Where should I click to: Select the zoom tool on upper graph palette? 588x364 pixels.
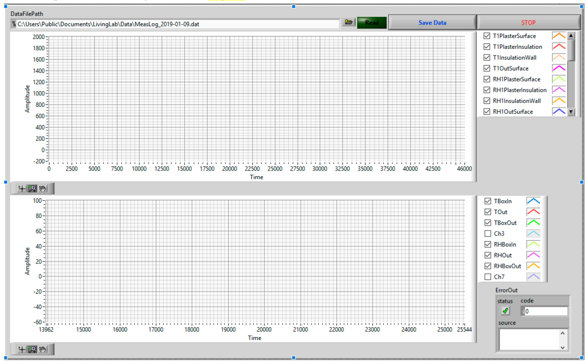tap(32, 189)
